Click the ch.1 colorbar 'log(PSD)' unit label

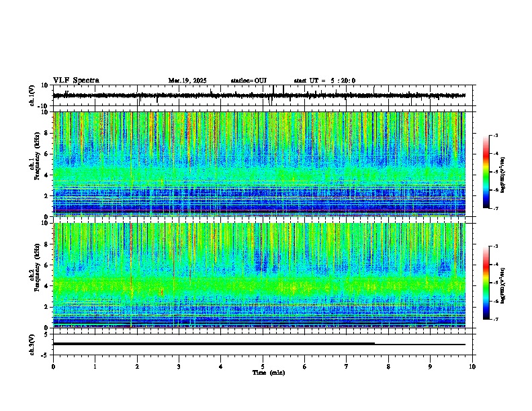pos(503,175)
